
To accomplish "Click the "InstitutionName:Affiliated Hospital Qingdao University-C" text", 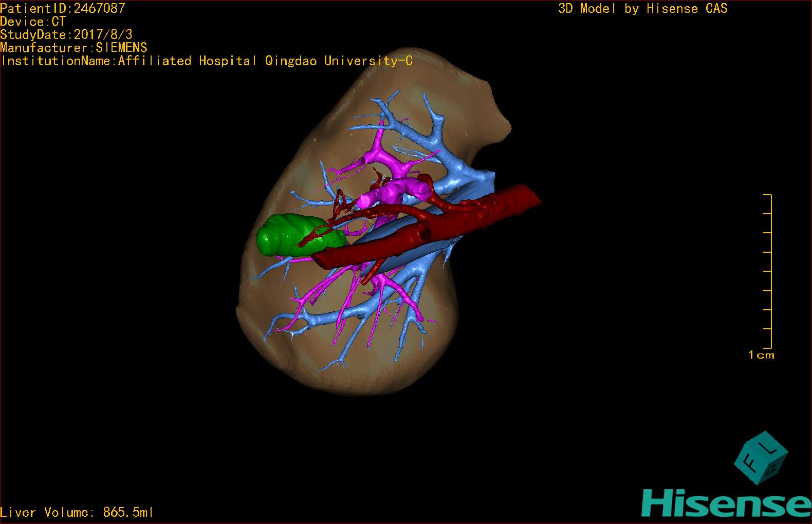I will point(207,61).
